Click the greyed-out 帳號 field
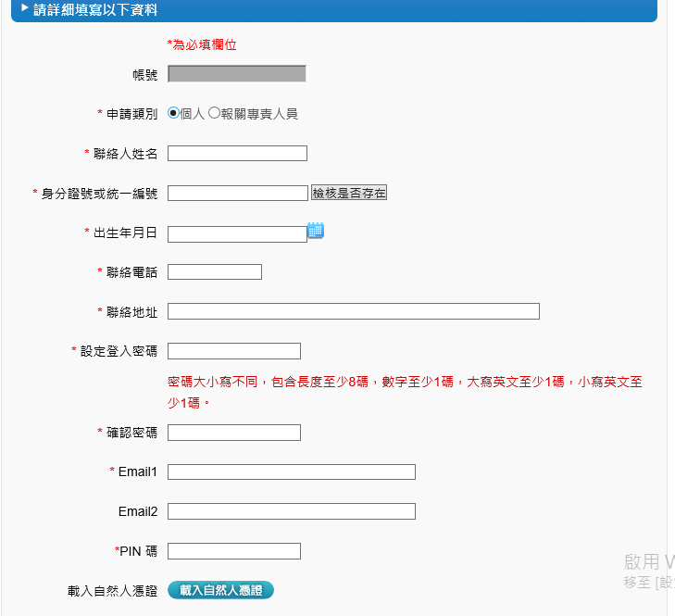 click(237, 74)
